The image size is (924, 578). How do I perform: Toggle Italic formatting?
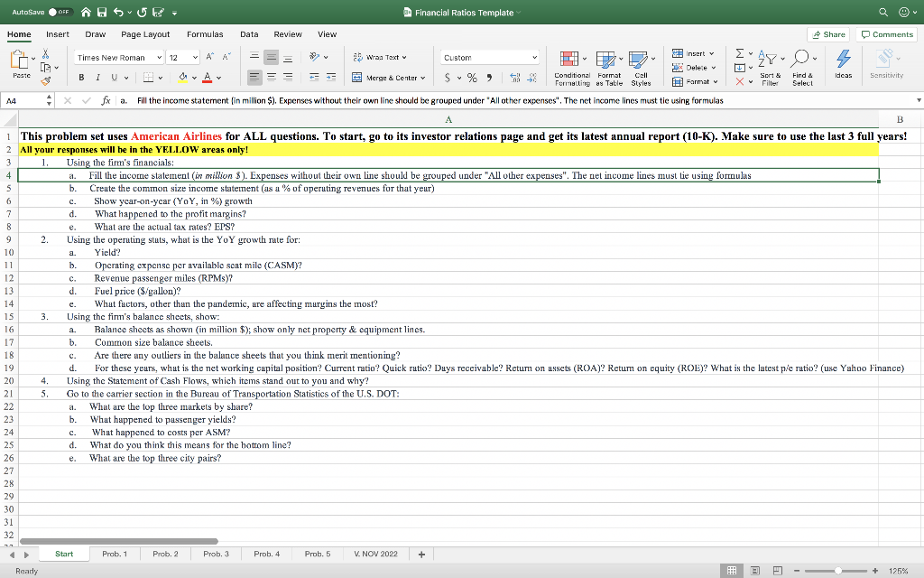pyautogui.click(x=97, y=78)
